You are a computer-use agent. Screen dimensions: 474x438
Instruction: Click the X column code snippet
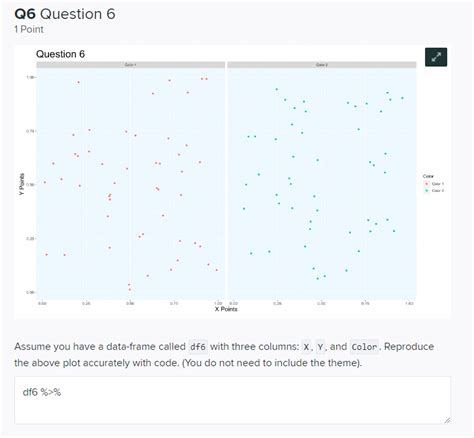[306, 347]
